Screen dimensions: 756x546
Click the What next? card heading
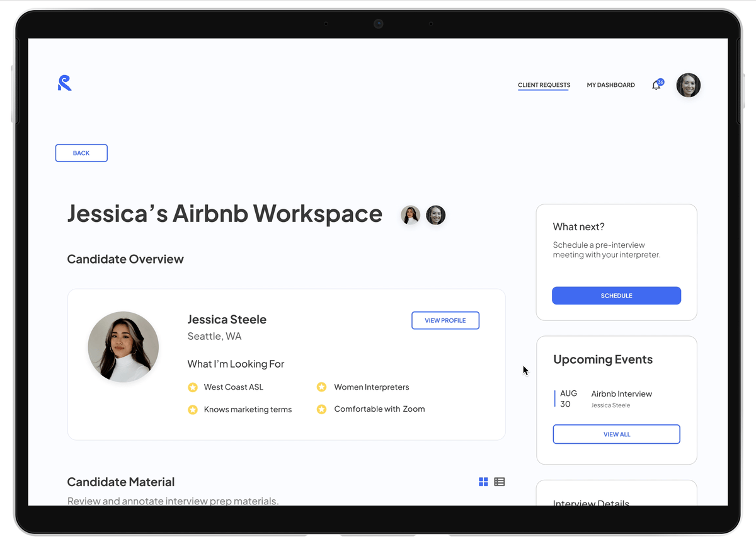(578, 227)
